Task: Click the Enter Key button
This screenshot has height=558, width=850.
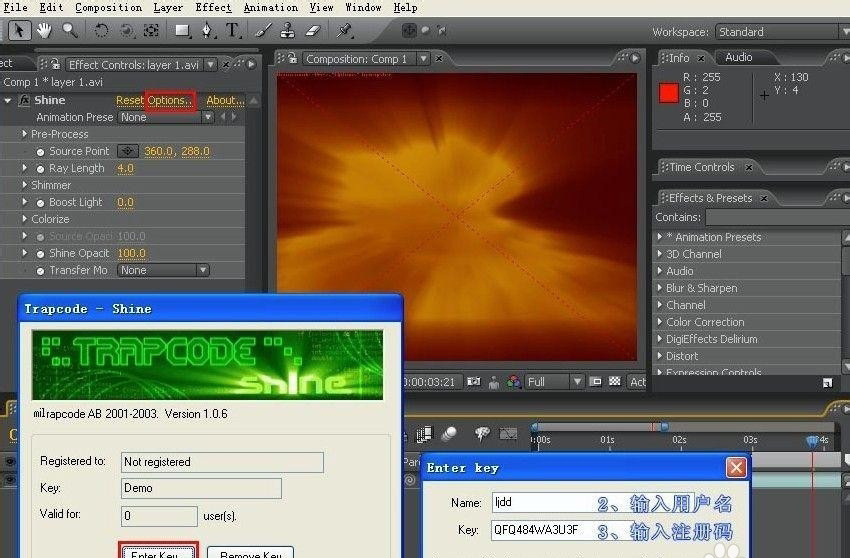Action: (158, 551)
